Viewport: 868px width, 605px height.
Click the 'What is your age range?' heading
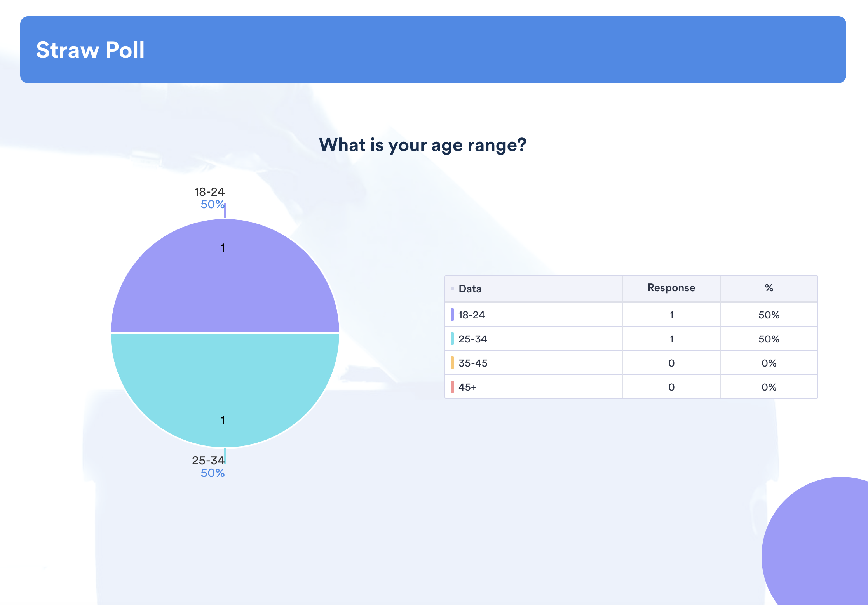[x=422, y=145]
